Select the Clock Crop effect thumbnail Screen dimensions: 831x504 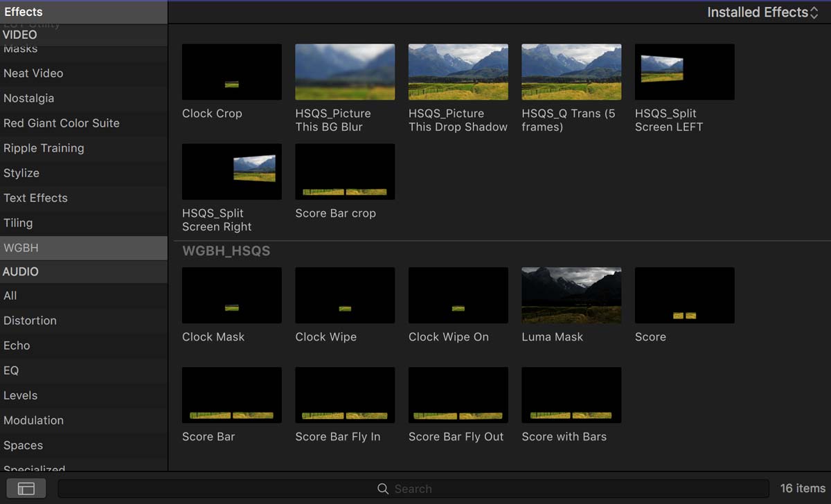231,72
